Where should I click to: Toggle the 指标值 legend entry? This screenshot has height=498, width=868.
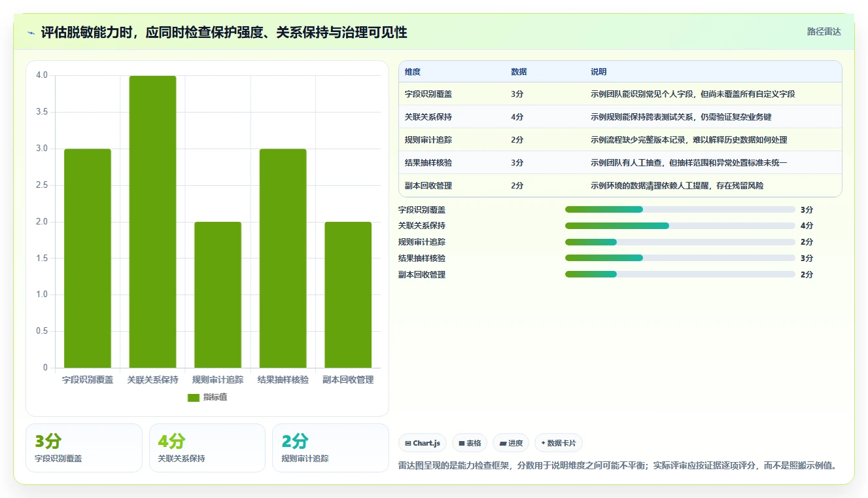point(207,397)
